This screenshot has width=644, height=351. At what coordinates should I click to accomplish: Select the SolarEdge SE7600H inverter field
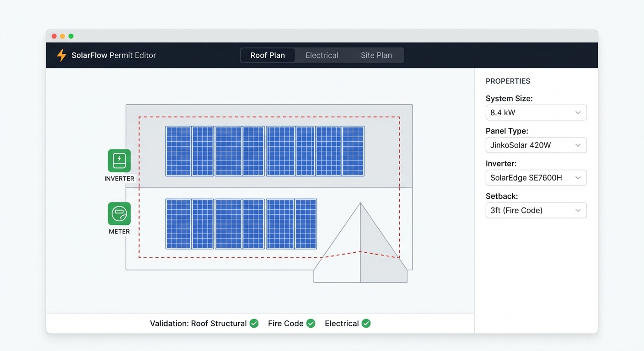pos(536,178)
